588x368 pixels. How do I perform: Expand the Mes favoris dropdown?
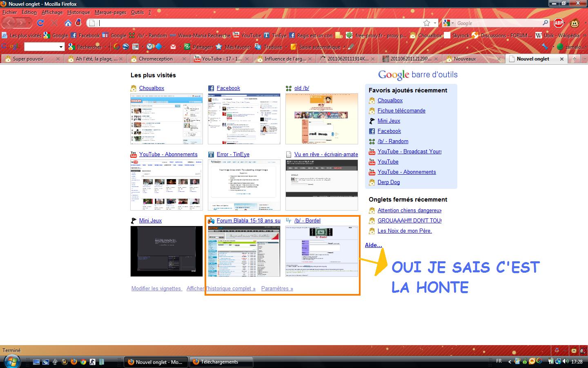[x=251, y=47]
